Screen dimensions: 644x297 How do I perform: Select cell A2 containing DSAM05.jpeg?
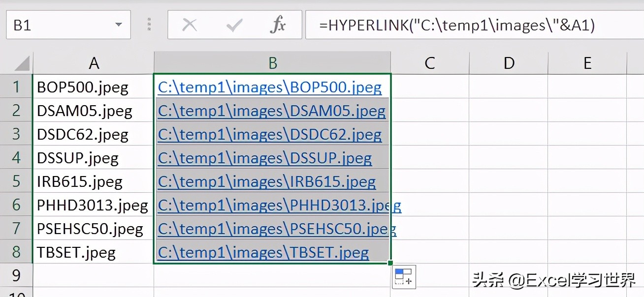[94, 110]
